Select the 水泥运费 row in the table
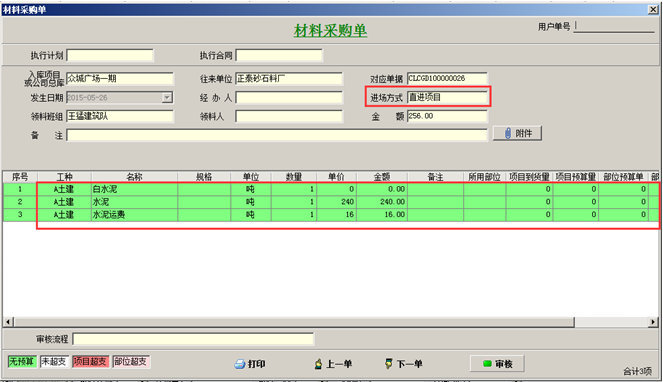The width and height of the screenshot is (663, 382). 331,214
